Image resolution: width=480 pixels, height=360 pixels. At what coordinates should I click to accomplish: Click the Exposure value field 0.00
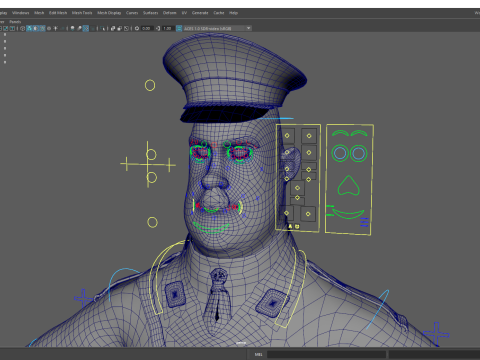click(x=146, y=28)
